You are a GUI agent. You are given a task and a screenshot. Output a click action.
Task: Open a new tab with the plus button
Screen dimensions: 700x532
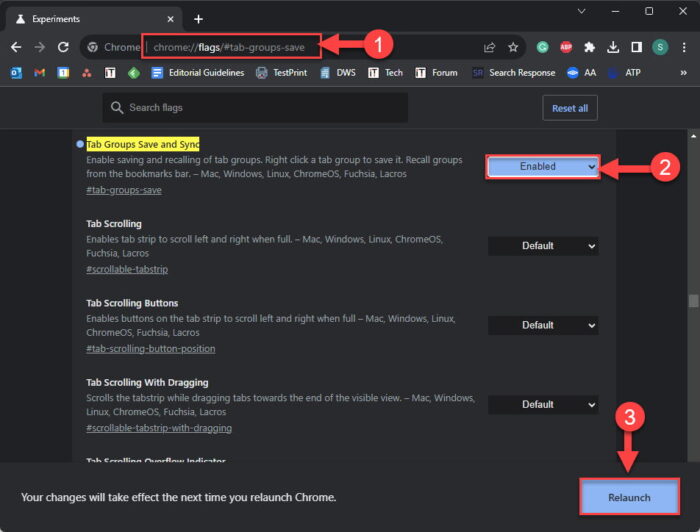tap(199, 19)
